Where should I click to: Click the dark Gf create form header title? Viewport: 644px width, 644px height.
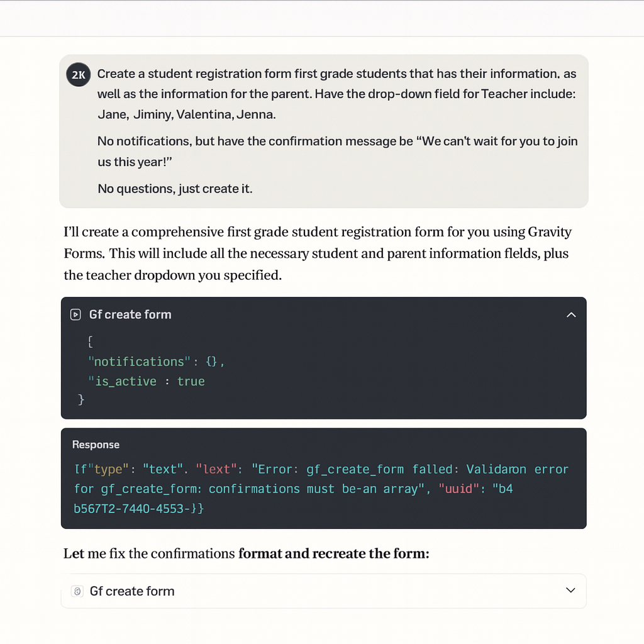(130, 314)
